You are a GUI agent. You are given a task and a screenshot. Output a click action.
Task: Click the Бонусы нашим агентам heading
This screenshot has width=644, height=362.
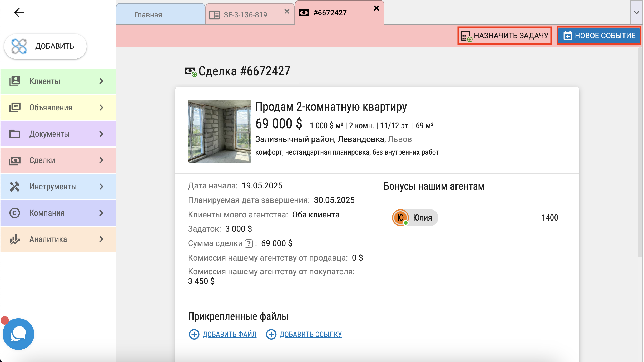point(434,187)
